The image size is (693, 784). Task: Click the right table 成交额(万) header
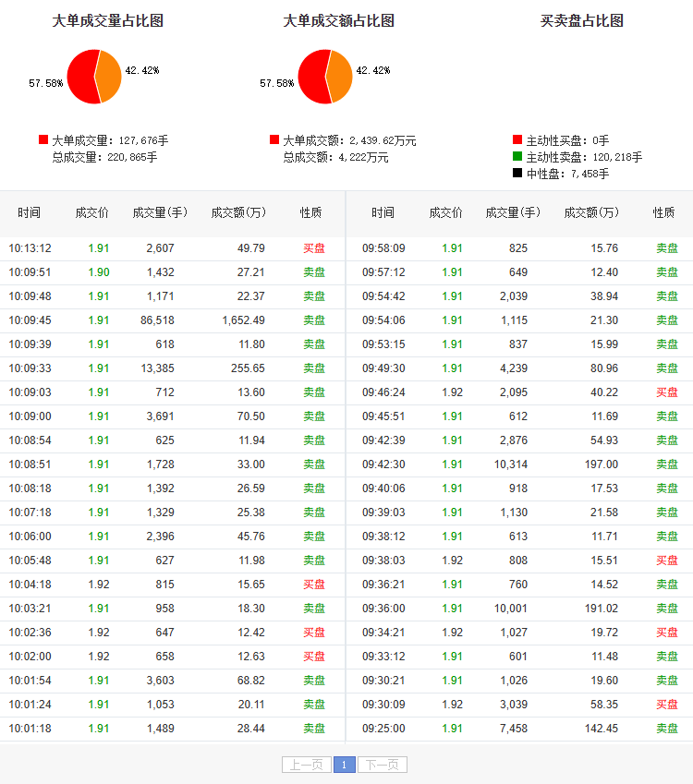(x=592, y=213)
